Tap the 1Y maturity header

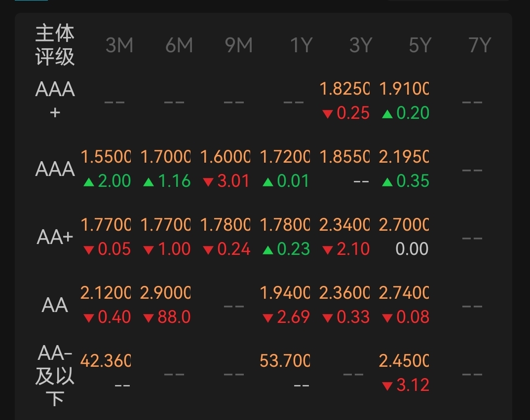coord(301,45)
